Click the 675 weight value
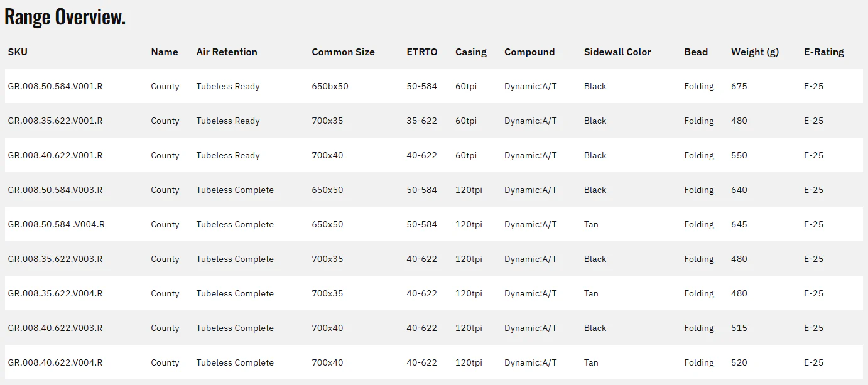Viewport: 868px width, 385px height. 739,86
